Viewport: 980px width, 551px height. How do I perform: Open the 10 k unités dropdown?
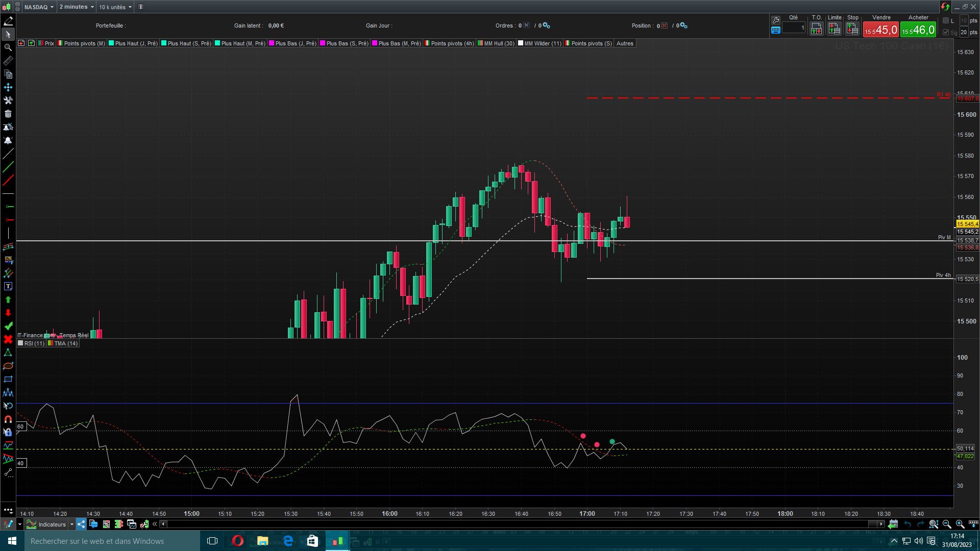[x=115, y=7]
